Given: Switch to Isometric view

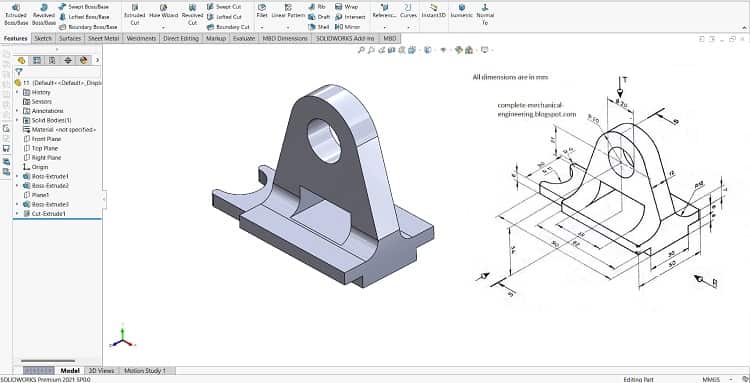Looking at the screenshot, I should (462, 11).
